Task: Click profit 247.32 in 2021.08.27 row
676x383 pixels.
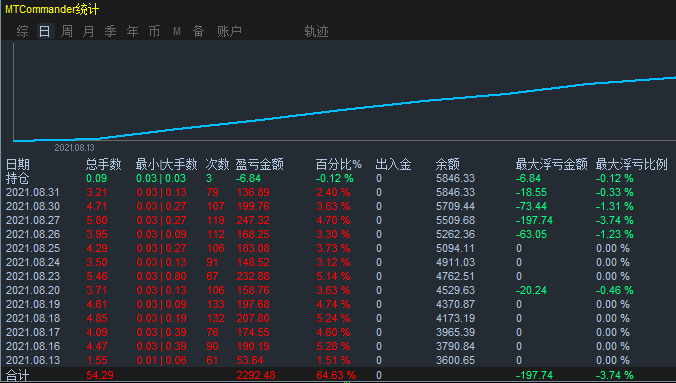Action: click(253, 220)
